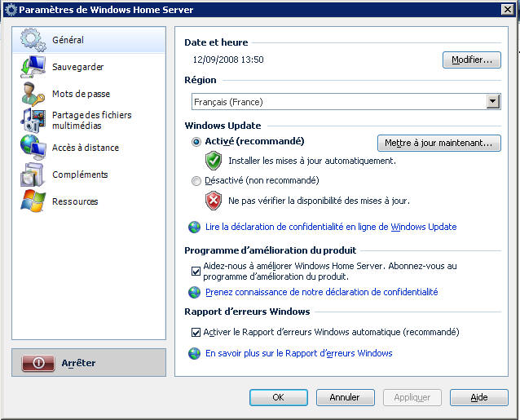This screenshot has width=520, height=420.
Task: Click the Appliquer button
Action: point(412,397)
